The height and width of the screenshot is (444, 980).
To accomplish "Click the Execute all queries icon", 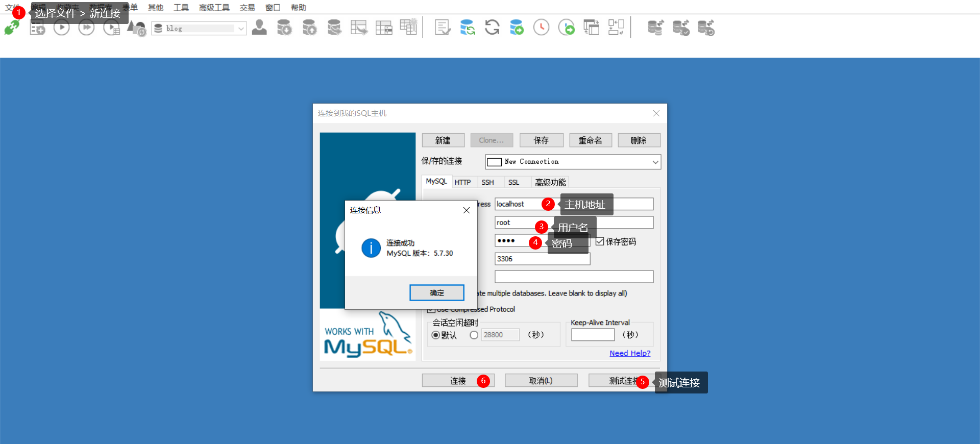I will 86,27.
